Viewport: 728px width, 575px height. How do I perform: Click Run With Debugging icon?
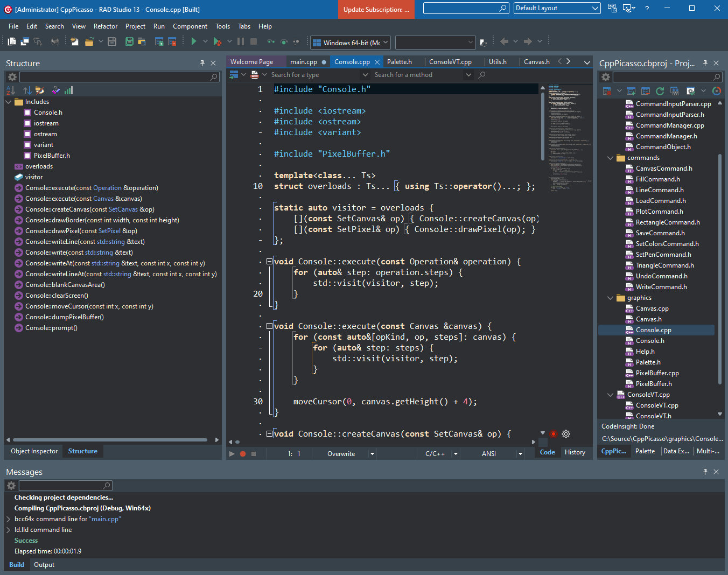[217, 41]
